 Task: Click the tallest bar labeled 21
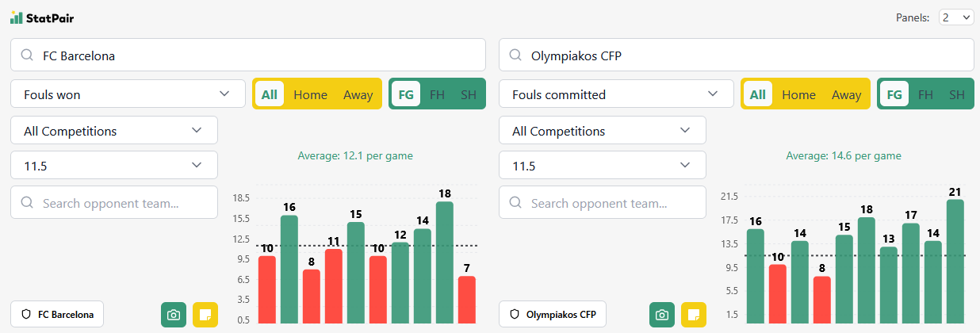coord(955,262)
